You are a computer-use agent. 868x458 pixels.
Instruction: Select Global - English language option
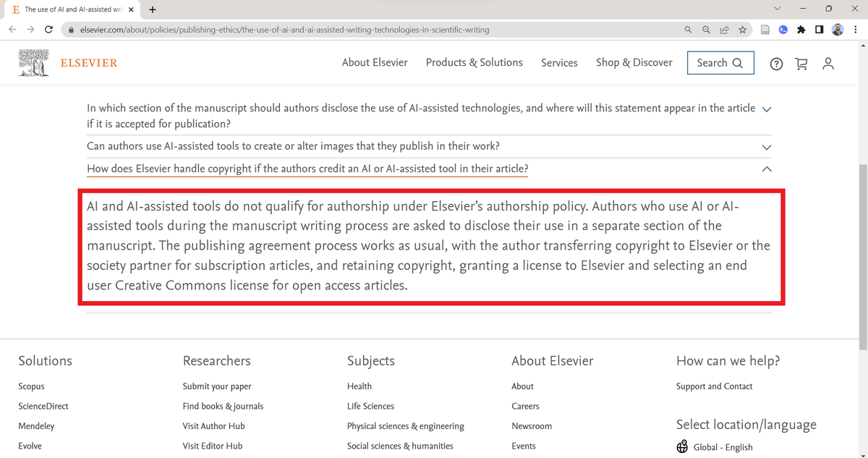tap(723, 447)
